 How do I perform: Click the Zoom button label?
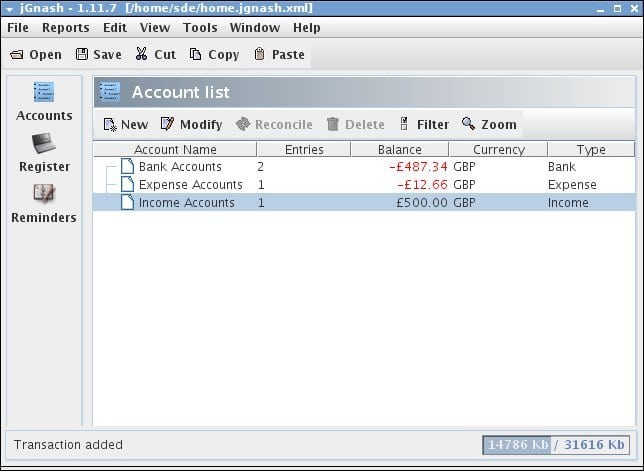[x=499, y=124]
